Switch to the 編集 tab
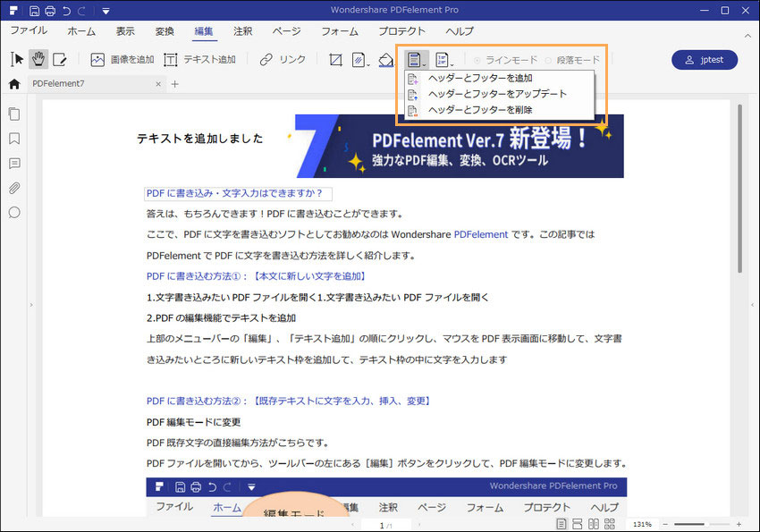Screen dimensions: 760x532 tap(204, 31)
